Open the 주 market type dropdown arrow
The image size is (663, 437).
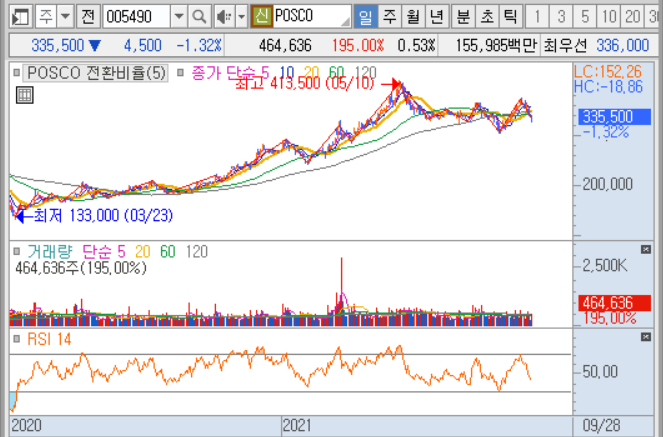coord(66,17)
